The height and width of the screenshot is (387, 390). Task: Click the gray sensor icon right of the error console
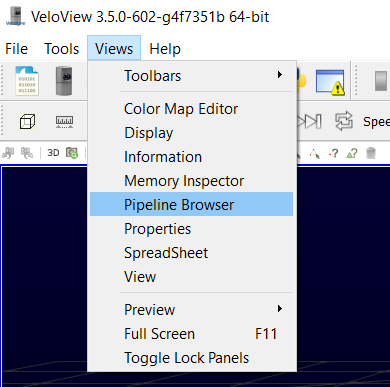(381, 81)
